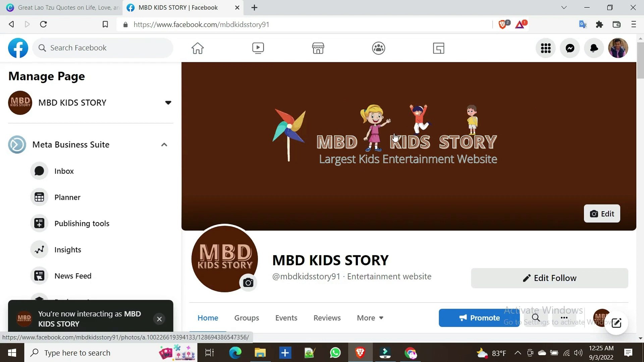The width and height of the screenshot is (644, 362).
Task: Open Messenger
Action: pos(570,48)
